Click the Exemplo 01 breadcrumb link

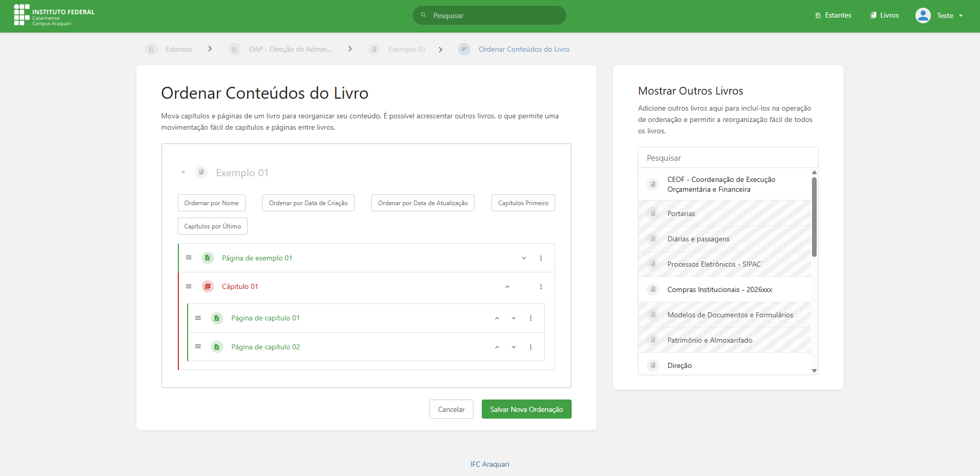tap(406, 49)
